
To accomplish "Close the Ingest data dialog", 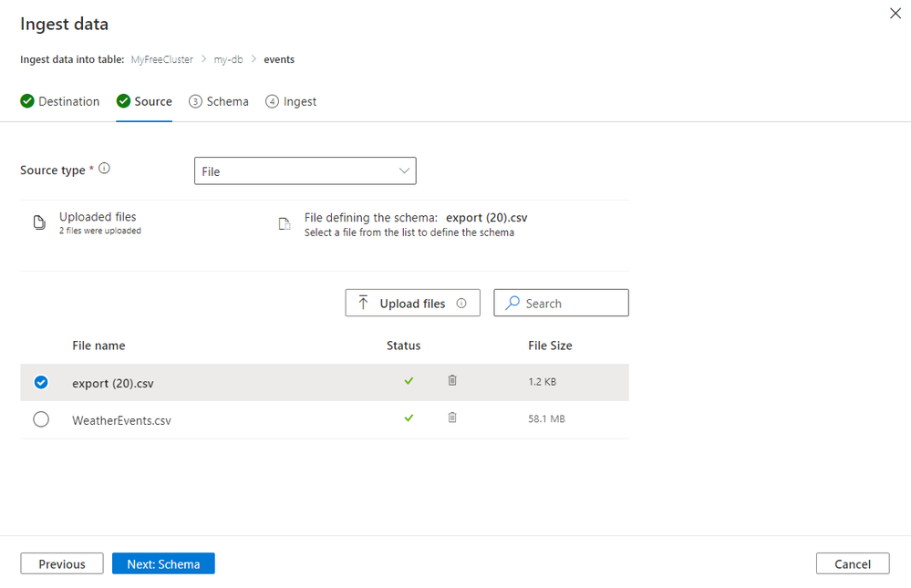I will [x=895, y=14].
